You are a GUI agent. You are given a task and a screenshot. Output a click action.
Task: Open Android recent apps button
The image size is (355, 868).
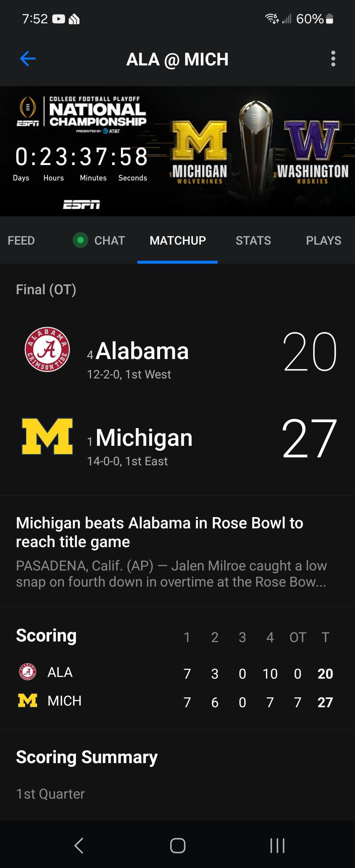277,845
